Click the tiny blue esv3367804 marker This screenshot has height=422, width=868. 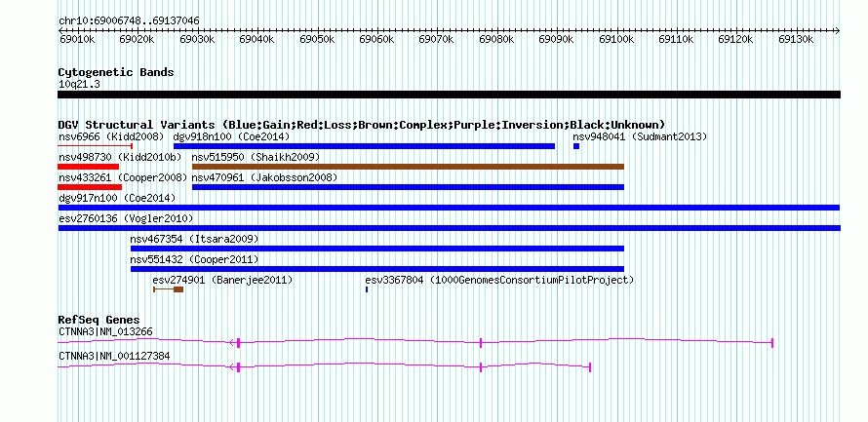pyautogui.click(x=367, y=289)
